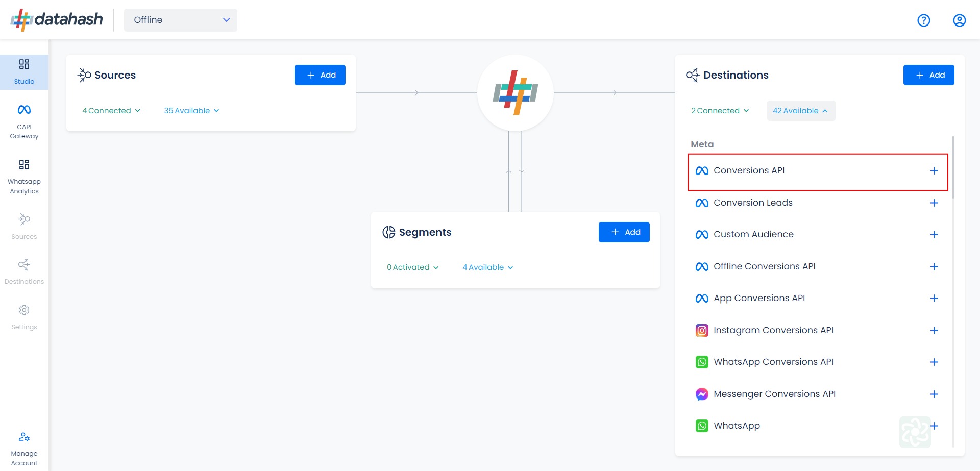Select App Conversions API destination
The height and width of the screenshot is (471, 980).
pos(818,299)
